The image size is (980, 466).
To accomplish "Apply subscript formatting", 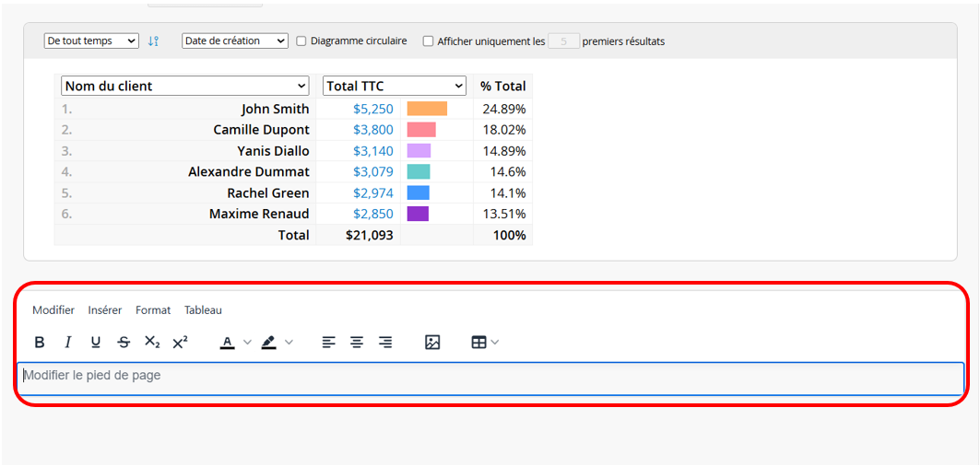I will 152,343.
